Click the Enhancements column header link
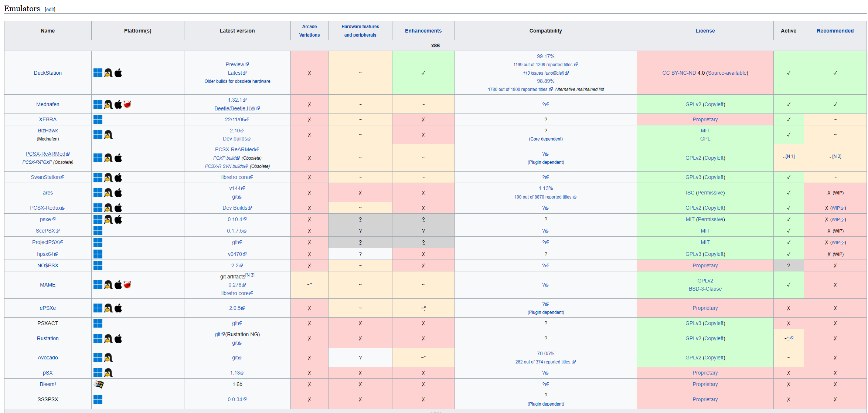Viewport: 868px width, 413px height. [423, 31]
